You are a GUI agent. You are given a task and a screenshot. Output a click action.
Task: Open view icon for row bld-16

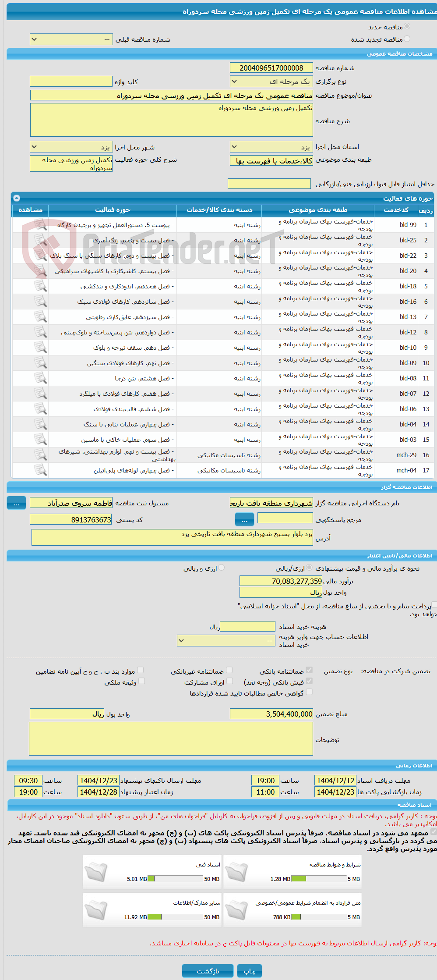[x=40, y=302]
